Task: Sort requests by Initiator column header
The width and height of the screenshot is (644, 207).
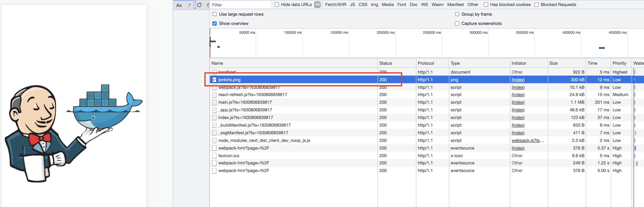Action: [x=529, y=63]
